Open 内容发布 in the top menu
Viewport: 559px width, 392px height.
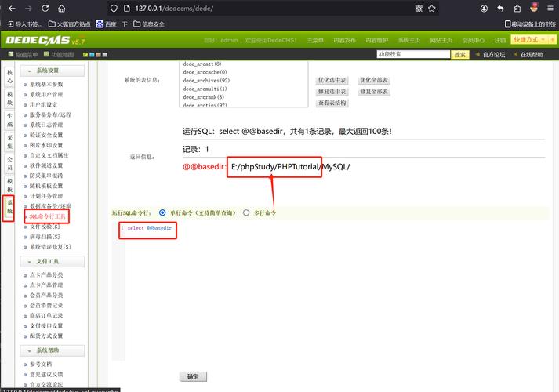[344, 40]
